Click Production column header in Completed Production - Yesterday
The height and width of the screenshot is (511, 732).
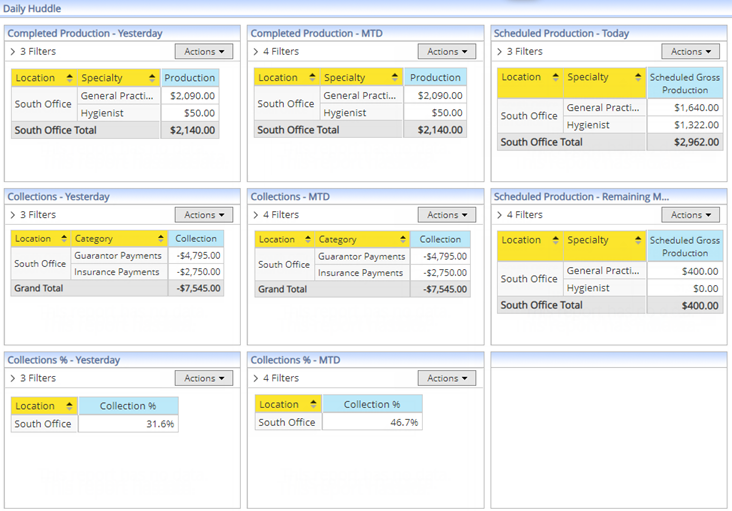pos(189,78)
